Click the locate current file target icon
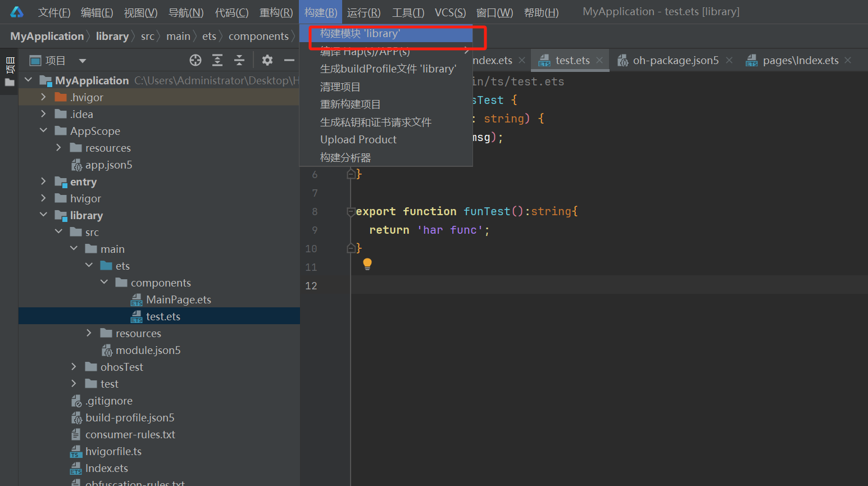 196,60
